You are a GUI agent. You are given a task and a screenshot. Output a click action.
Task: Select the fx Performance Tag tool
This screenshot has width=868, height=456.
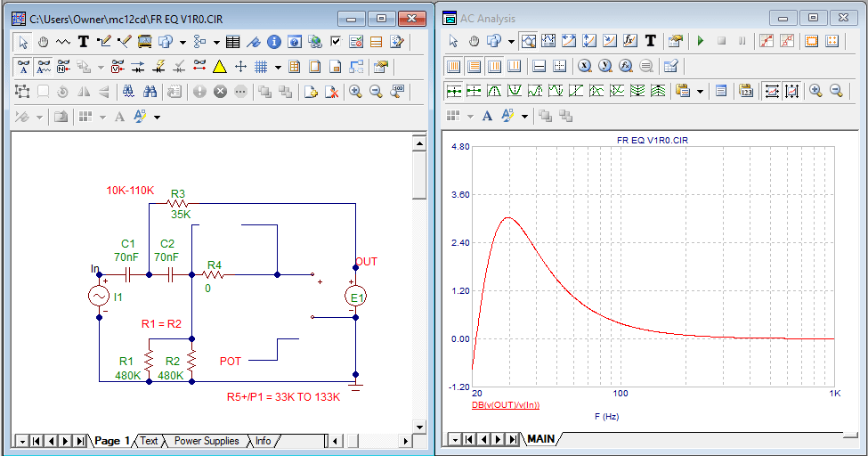click(630, 41)
